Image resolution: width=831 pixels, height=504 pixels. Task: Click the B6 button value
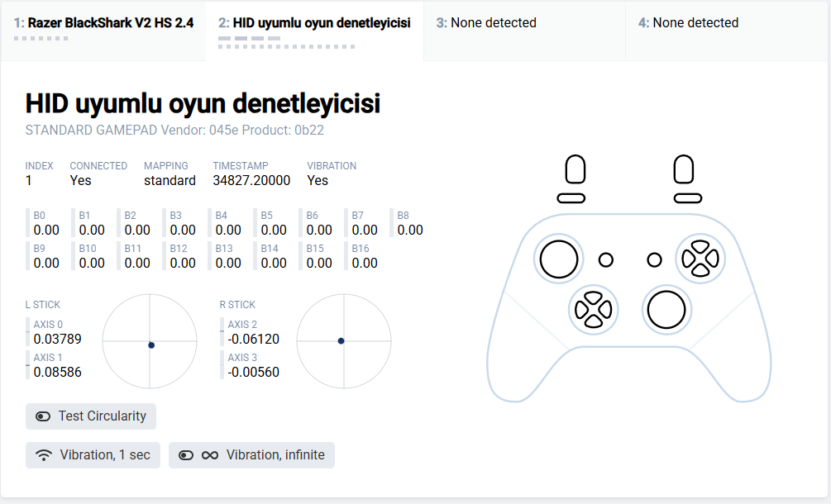[319, 231]
